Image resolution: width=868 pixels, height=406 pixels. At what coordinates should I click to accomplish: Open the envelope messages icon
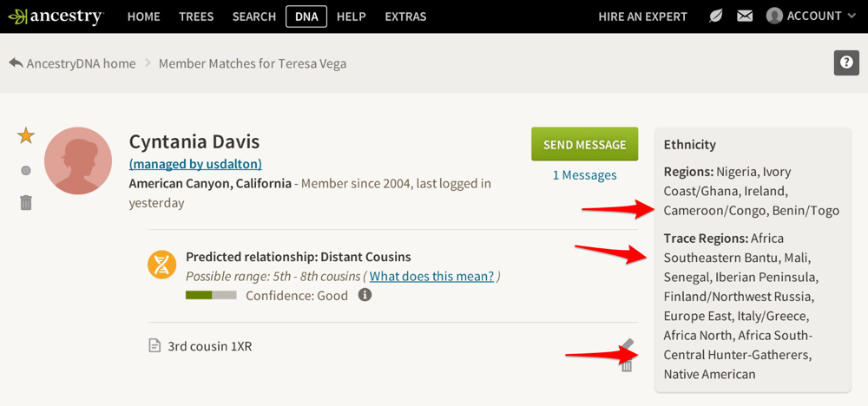(745, 16)
